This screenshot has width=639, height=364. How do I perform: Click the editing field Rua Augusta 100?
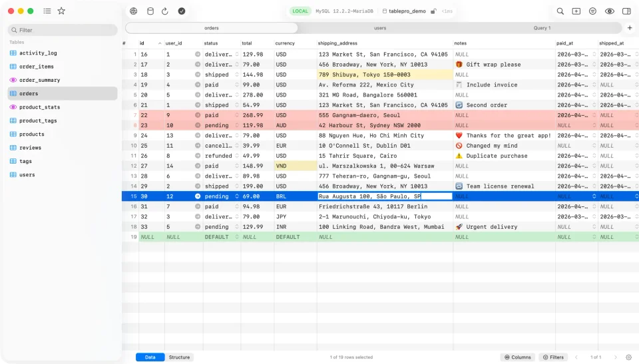[x=385, y=196]
